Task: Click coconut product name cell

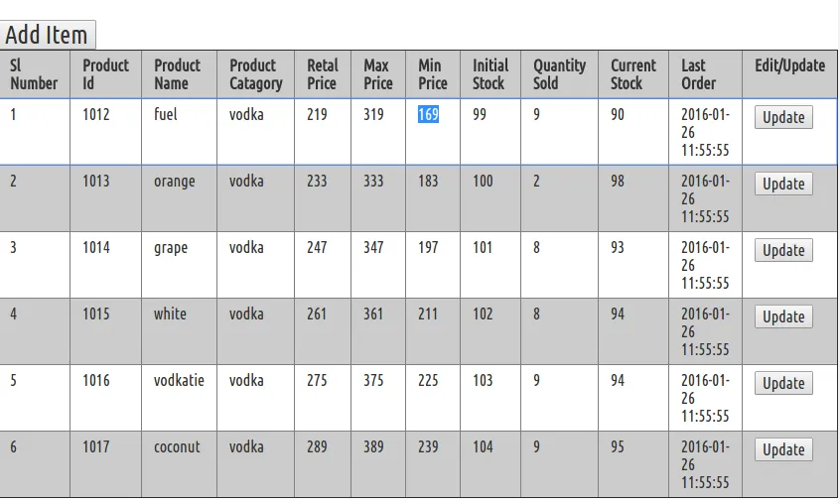Action: pyautogui.click(x=177, y=446)
